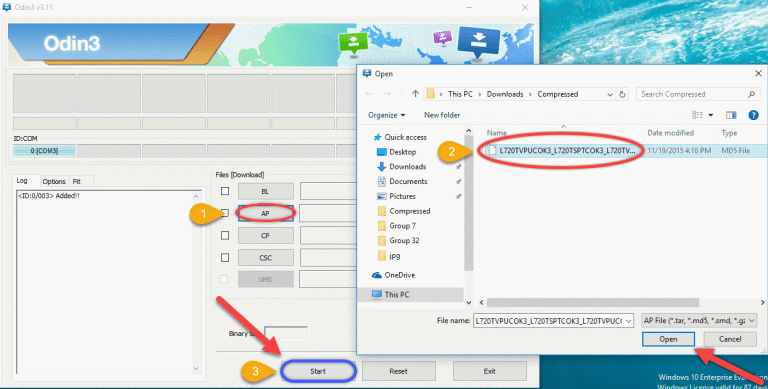Viewport: 768px width, 389px height.
Task: Check the CSC checkbox
Action: point(225,258)
